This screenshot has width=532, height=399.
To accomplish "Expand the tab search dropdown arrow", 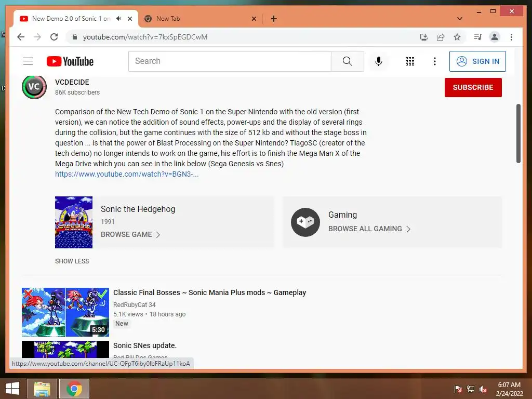I will click(x=460, y=19).
